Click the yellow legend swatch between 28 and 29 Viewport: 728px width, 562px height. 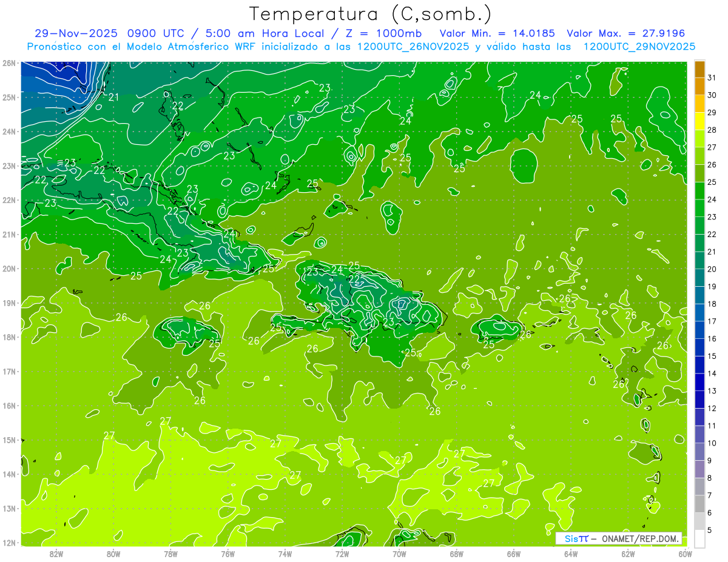[699, 122]
